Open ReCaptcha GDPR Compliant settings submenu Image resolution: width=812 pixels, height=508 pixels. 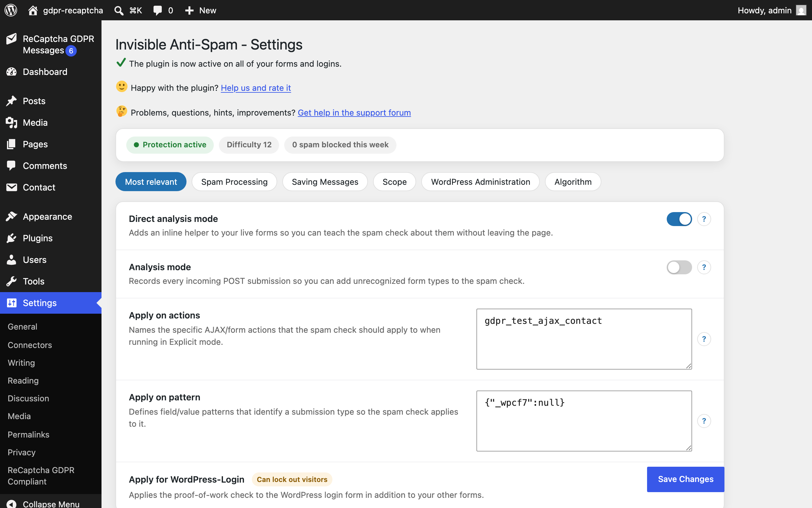coord(41,476)
